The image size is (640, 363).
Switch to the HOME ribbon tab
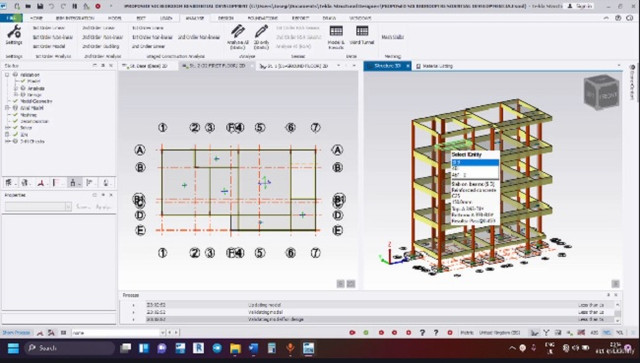point(36,18)
